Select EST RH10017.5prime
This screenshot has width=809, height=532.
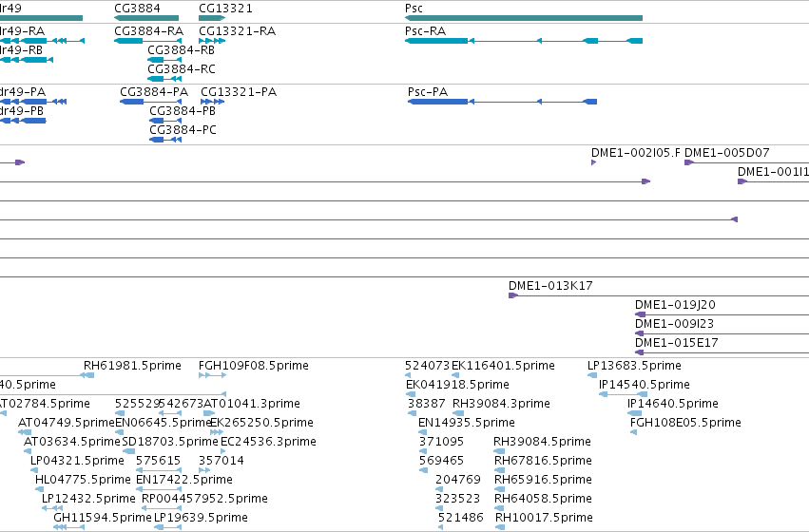point(544,518)
